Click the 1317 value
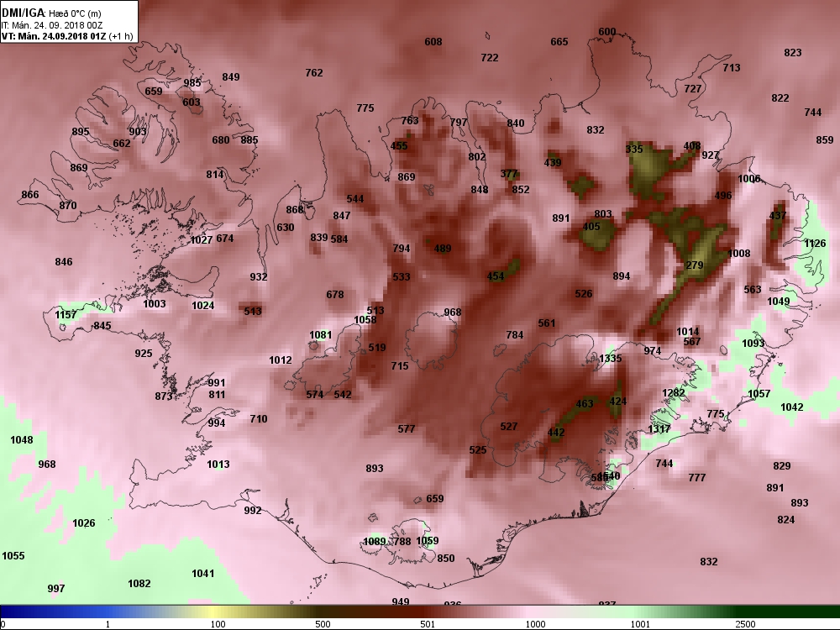 pos(659,428)
